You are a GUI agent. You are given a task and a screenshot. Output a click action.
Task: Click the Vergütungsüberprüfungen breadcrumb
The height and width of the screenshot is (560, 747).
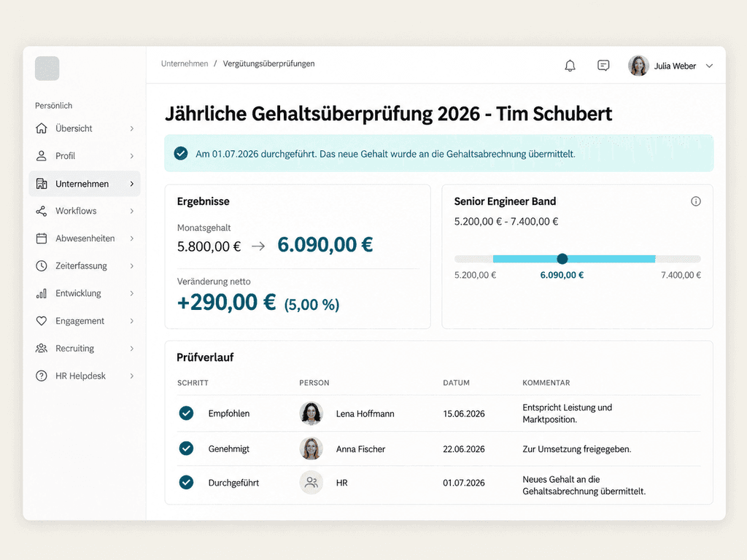coord(268,64)
